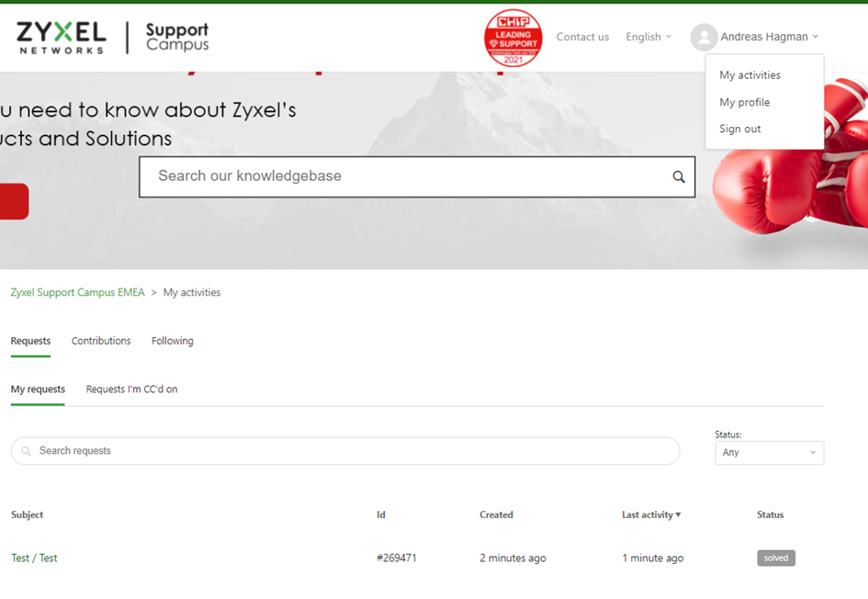Image resolution: width=868 pixels, height=599 pixels.
Task: Click the Zyxel Networks logo
Action: coord(61,38)
